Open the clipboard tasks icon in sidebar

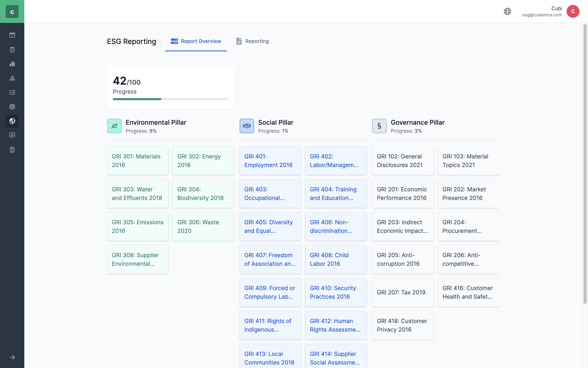tap(12, 50)
